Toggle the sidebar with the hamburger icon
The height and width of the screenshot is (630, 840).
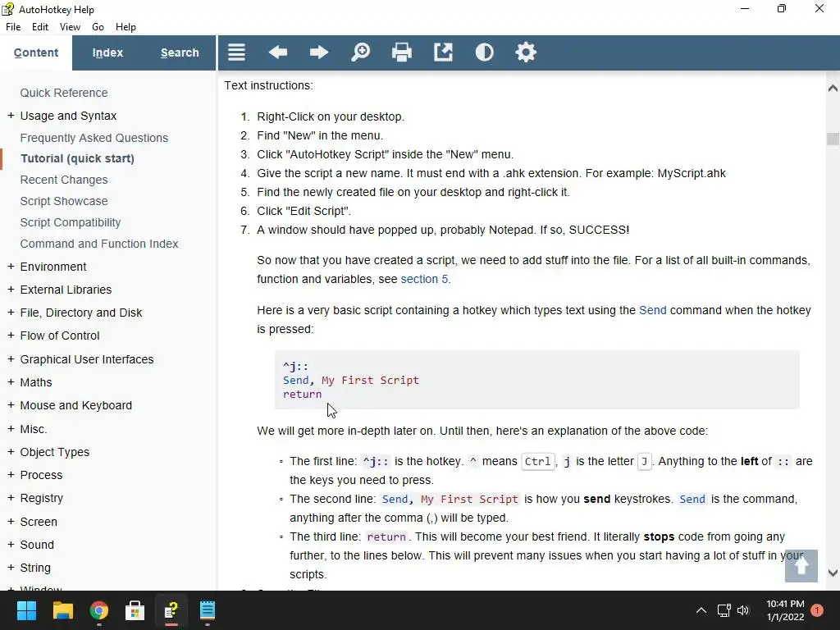pyautogui.click(x=236, y=52)
